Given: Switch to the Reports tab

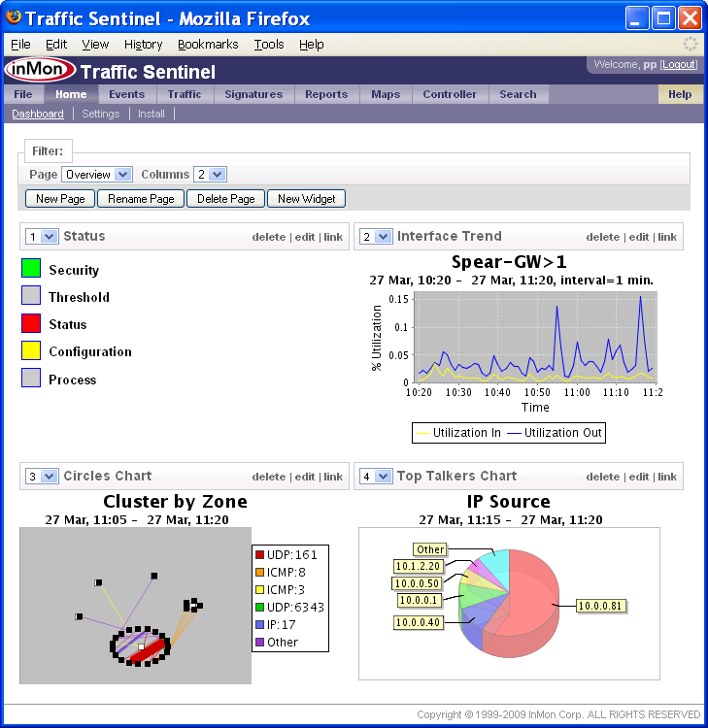Looking at the screenshot, I should coord(325,94).
